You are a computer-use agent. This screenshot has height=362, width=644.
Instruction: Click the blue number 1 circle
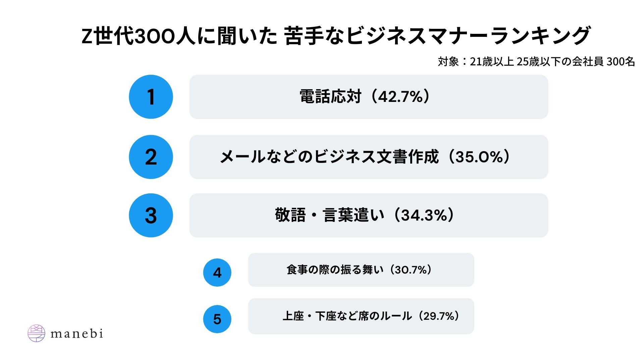(151, 97)
